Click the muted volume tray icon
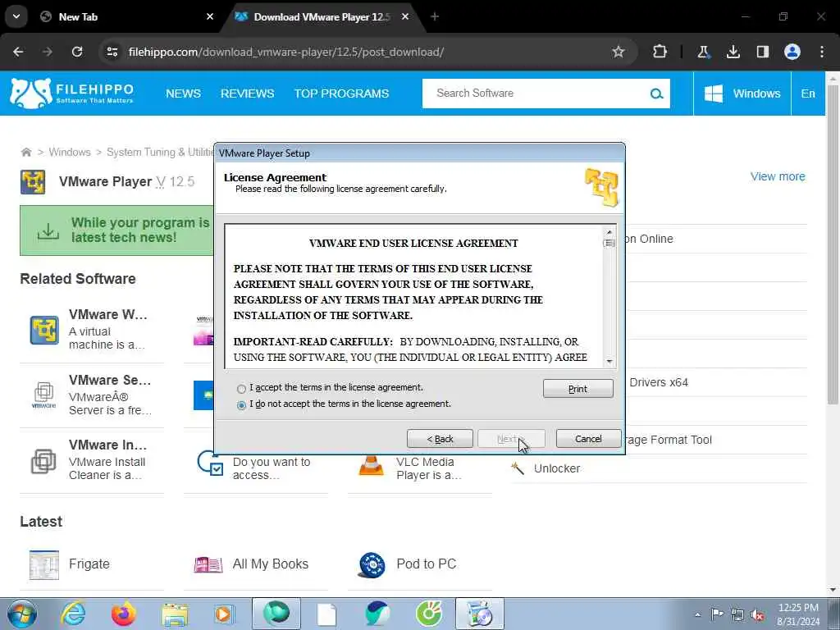Image resolution: width=840 pixels, height=630 pixels. (757, 615)
